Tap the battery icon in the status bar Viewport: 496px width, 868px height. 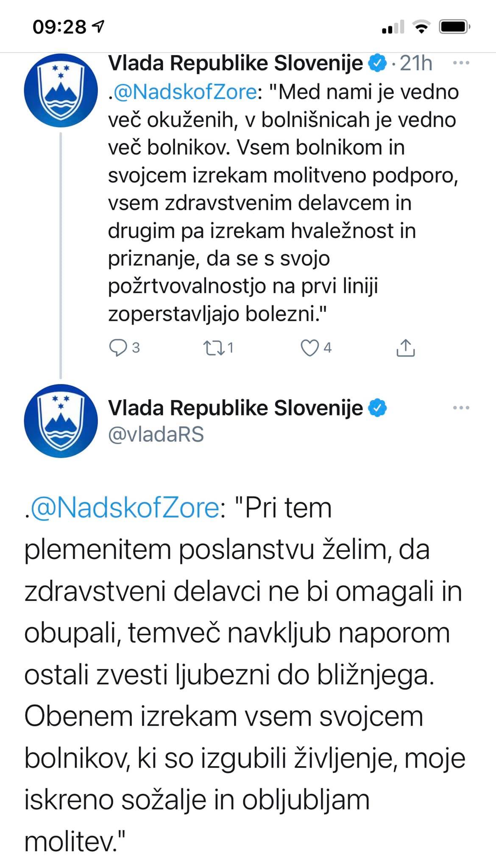[454, 27]
